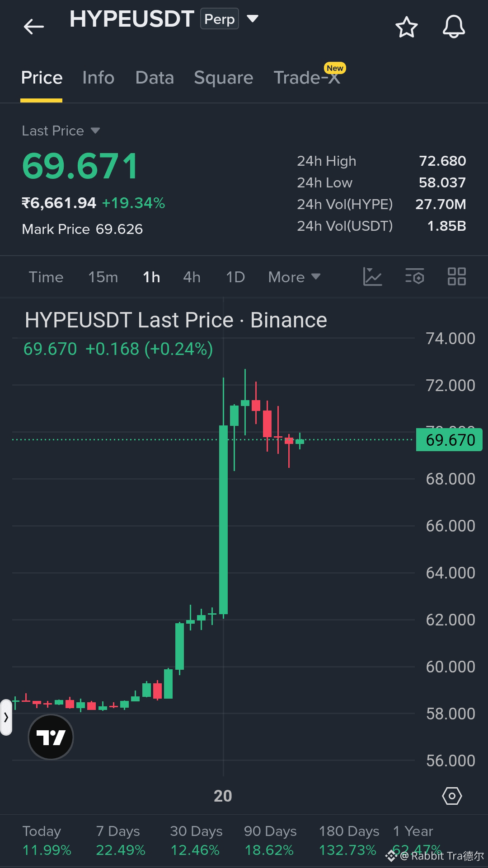Open the TradingView logo button
The image size is (488, 868).
pyautogui.click(x=51, y=737)
